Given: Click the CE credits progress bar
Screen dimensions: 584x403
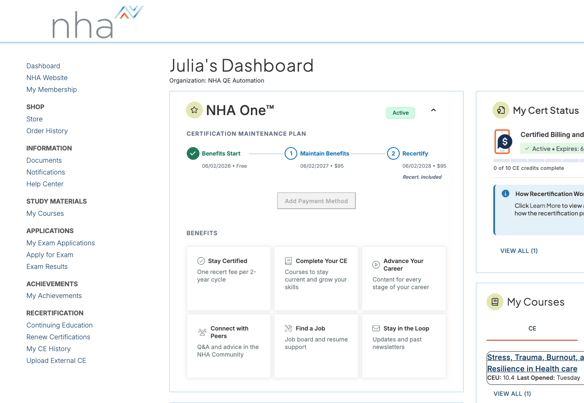Looking at the screenshot, I should pos(539,161).
